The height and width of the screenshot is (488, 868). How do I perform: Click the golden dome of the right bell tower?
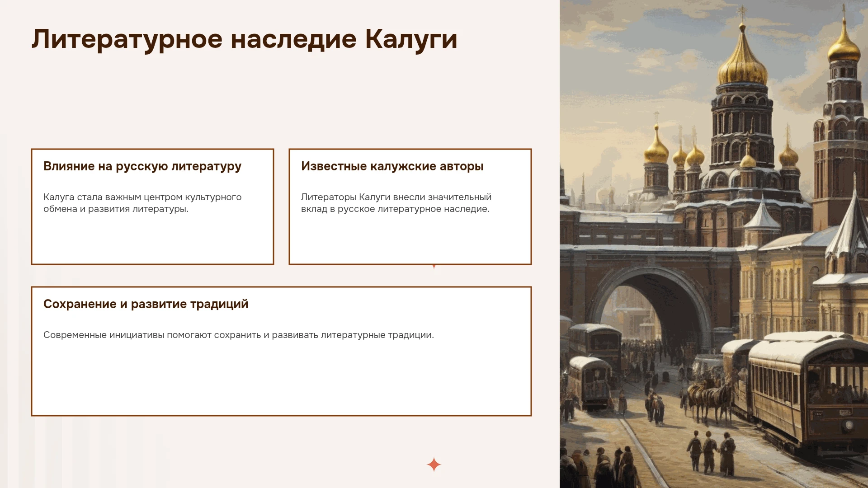coord(844,45)
